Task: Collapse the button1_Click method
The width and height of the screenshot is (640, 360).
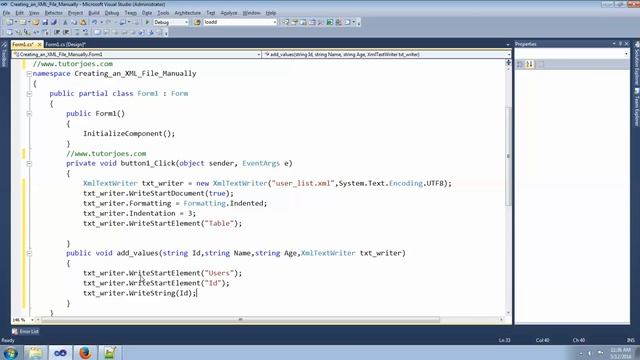Action: coord(29,164)
